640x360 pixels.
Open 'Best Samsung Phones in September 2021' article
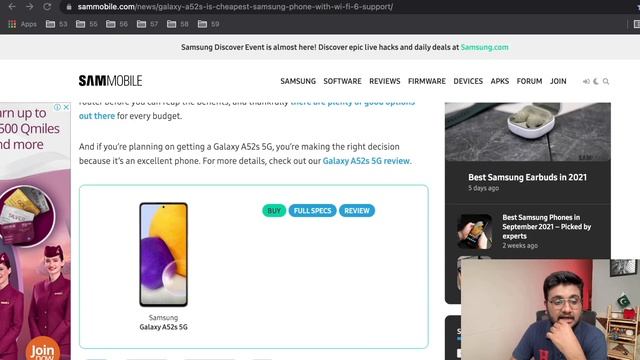(x=547, y=227)
